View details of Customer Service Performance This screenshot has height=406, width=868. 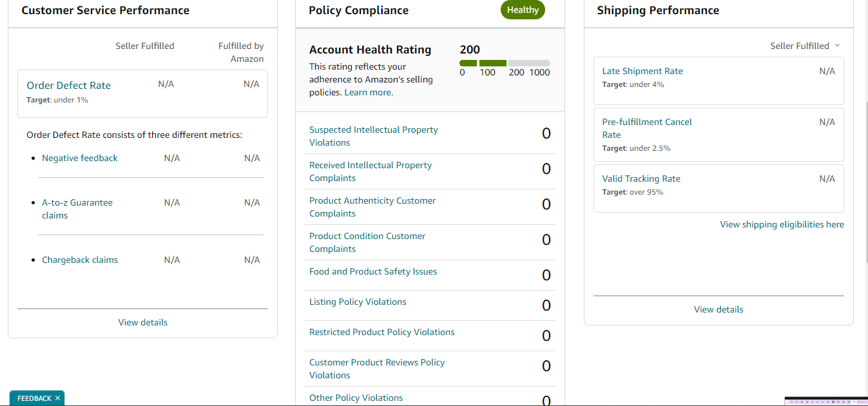(x=143, y=322)
